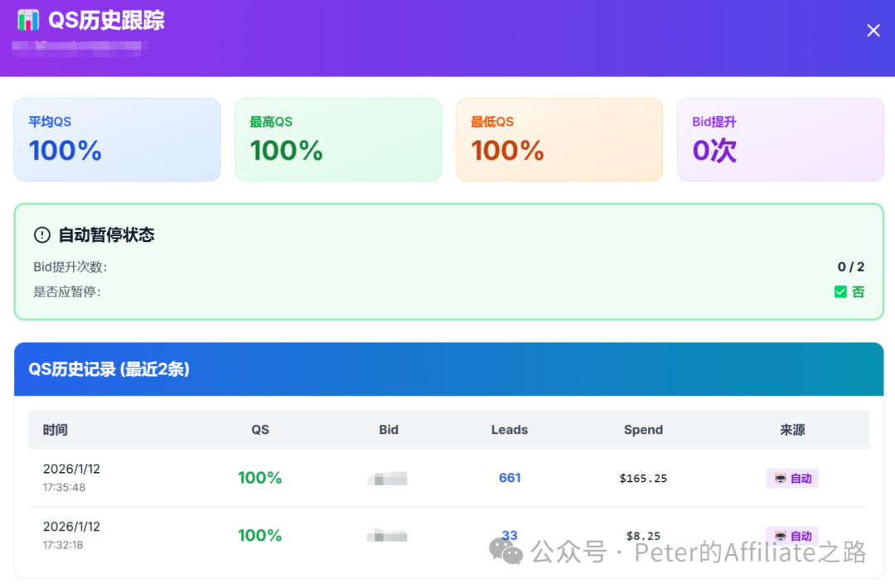Click the second purple 自动 source badge

(791, 536)
